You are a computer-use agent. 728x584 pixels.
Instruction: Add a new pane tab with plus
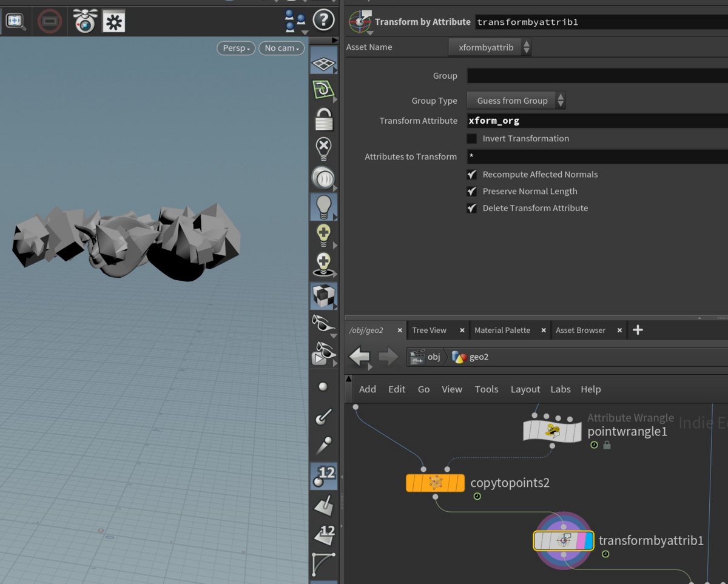[x=638, y=330]
